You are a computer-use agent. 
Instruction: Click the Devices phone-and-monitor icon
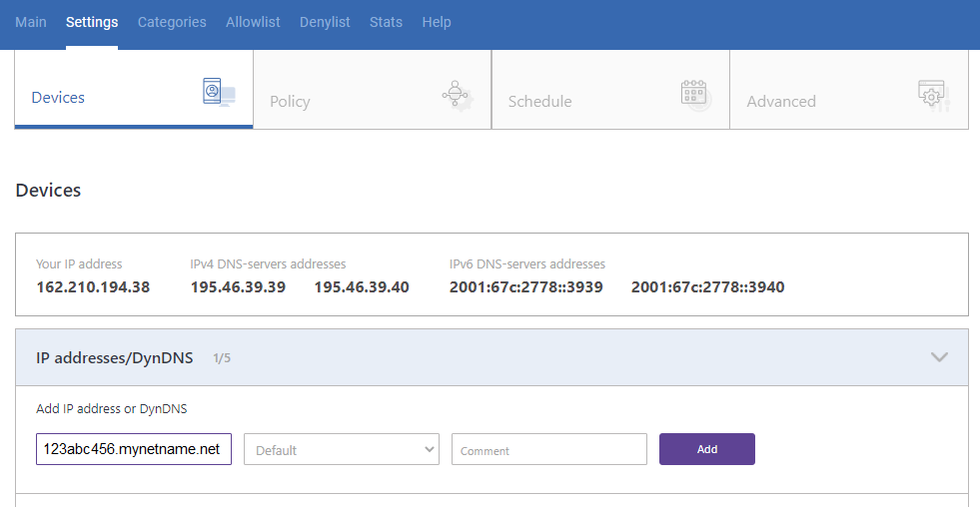(x=220, y=92)
